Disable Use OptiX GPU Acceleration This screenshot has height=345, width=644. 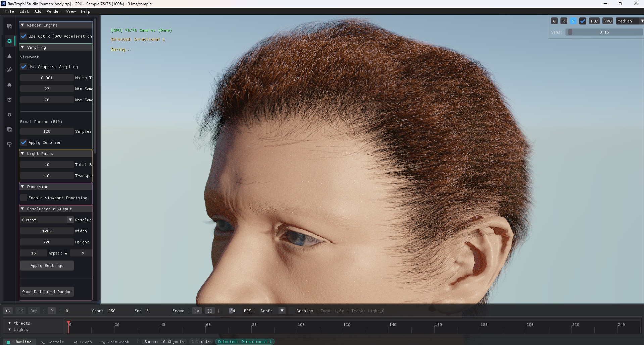coord(23,36)
